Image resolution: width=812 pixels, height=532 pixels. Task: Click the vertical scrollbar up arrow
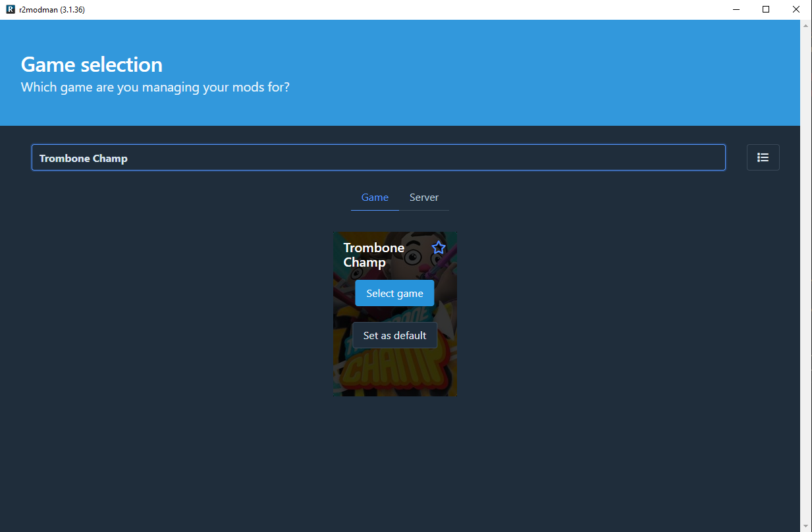(x=806, y=26)
